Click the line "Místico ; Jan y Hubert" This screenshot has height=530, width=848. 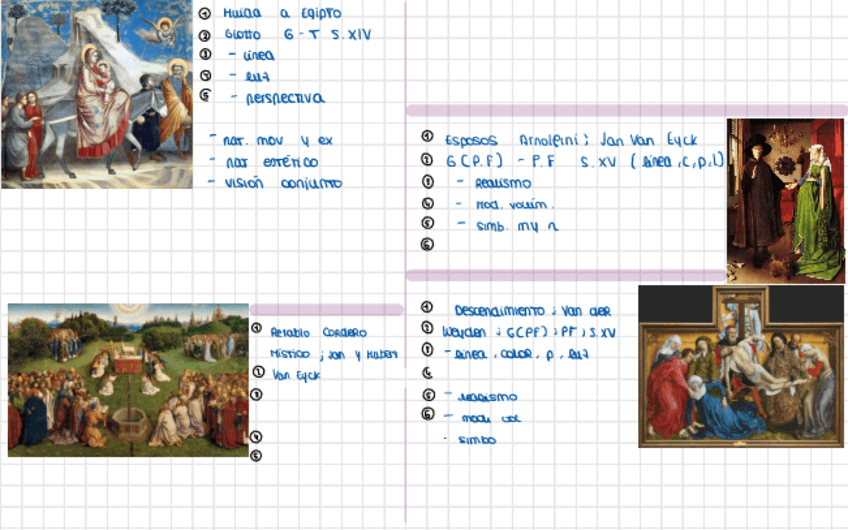tap(334, 354)
